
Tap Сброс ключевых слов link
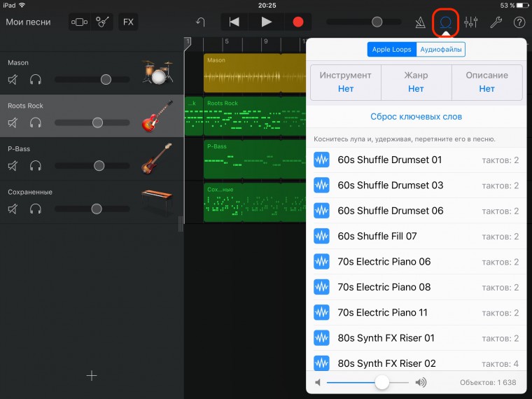(x=416, y=117)
